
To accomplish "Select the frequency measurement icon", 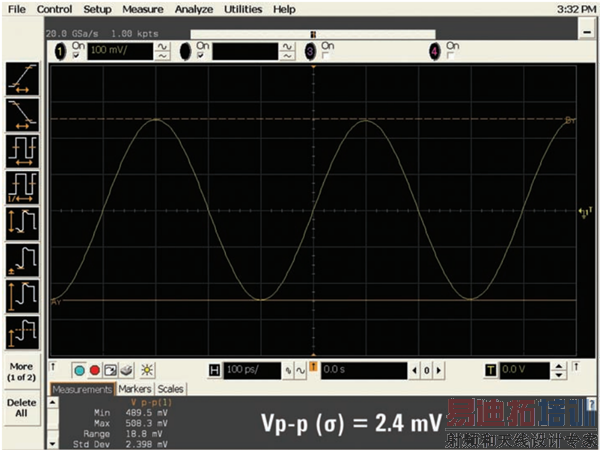I will [22, 188].
